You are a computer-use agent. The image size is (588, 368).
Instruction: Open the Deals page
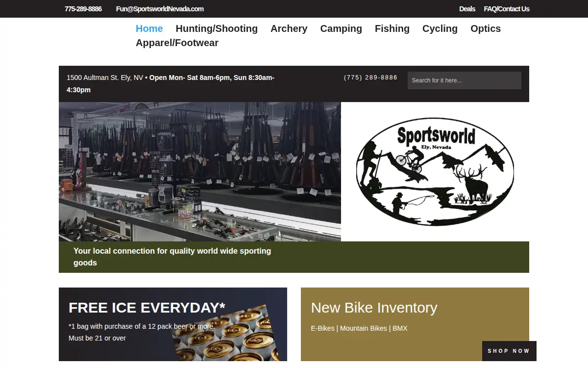(467, 9)
